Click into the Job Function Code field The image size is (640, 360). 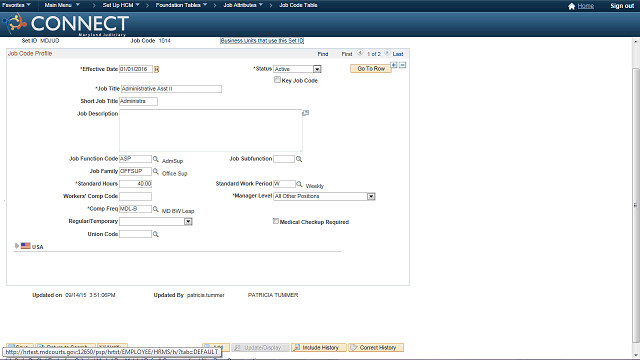135,159
